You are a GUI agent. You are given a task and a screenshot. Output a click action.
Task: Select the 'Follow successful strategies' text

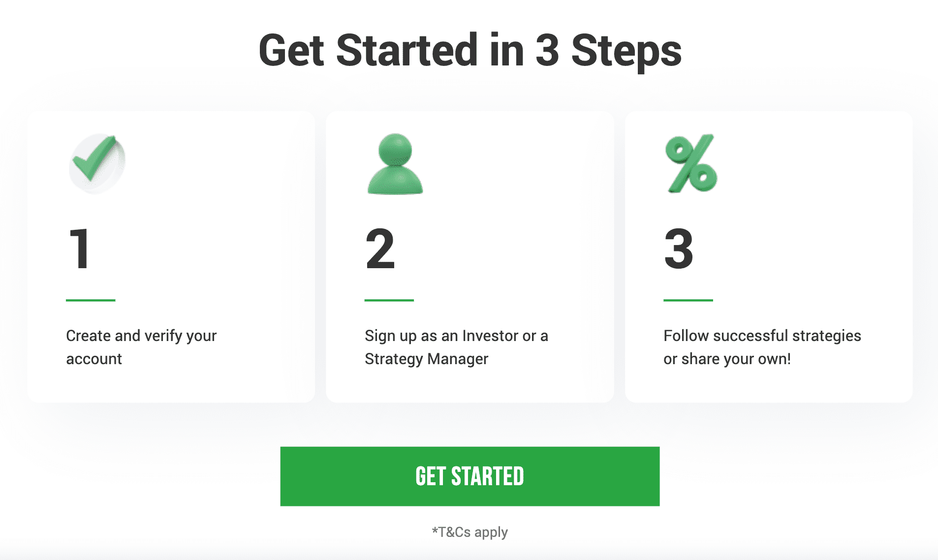[x=762, y=336]
